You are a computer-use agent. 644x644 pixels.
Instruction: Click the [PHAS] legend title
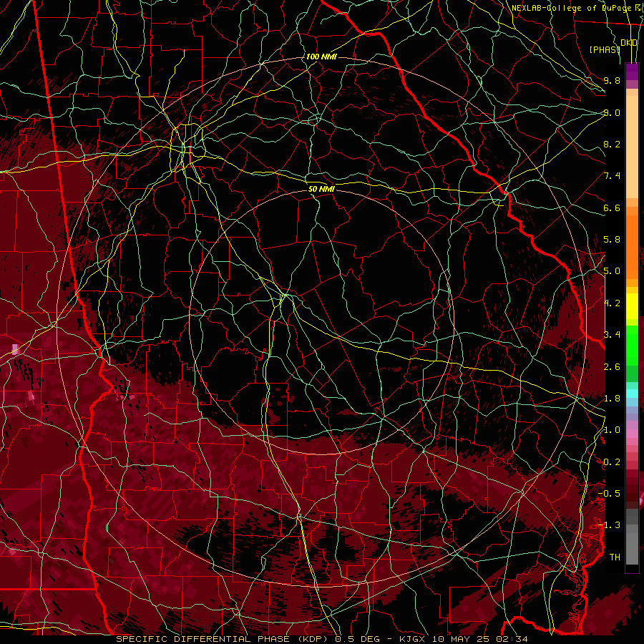(605, 49)
